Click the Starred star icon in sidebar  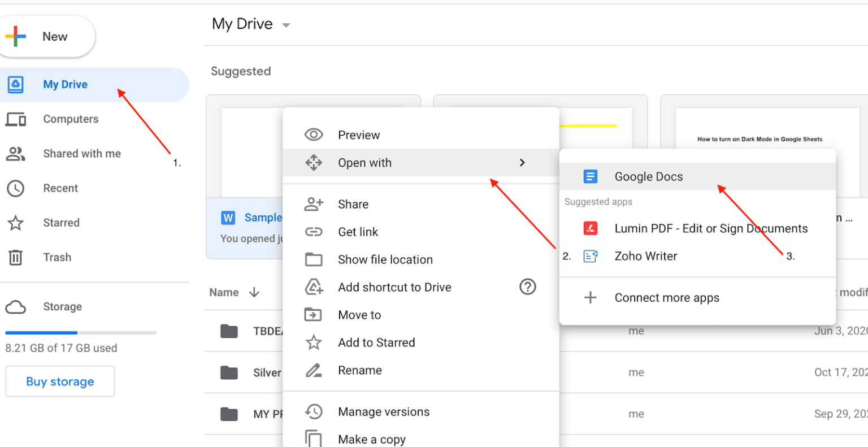click(x=15, y=223)
